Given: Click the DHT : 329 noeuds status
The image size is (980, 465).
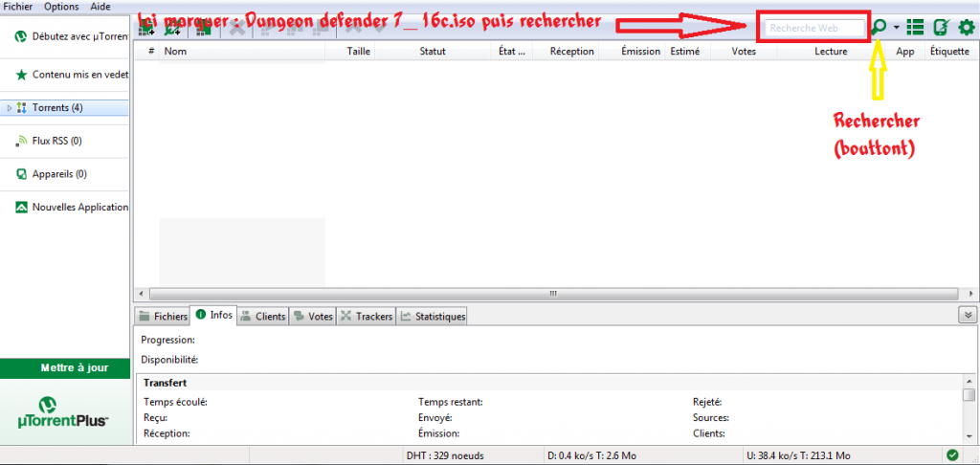Looking at the screenshot, I should click(445, 455).
